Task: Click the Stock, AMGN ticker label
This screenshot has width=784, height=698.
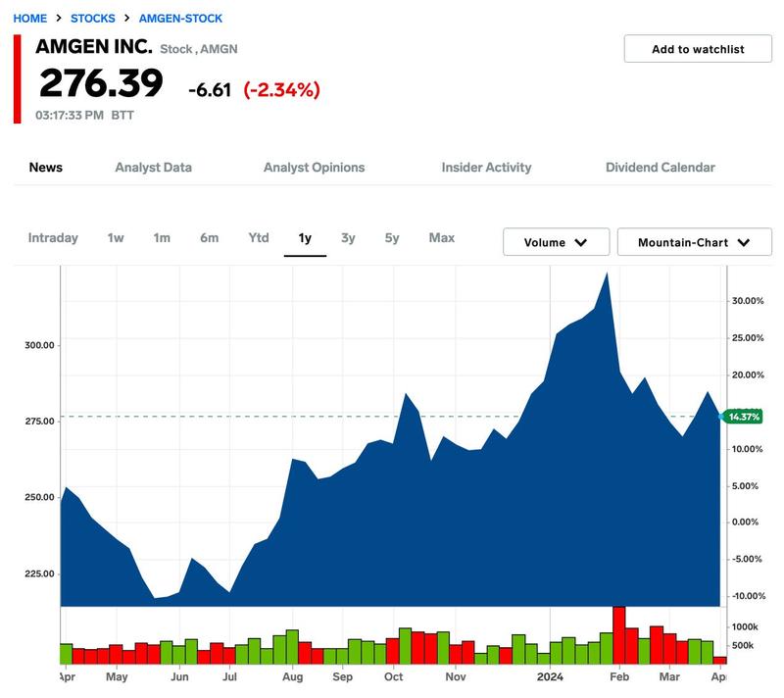Action: tap(199, 49)
